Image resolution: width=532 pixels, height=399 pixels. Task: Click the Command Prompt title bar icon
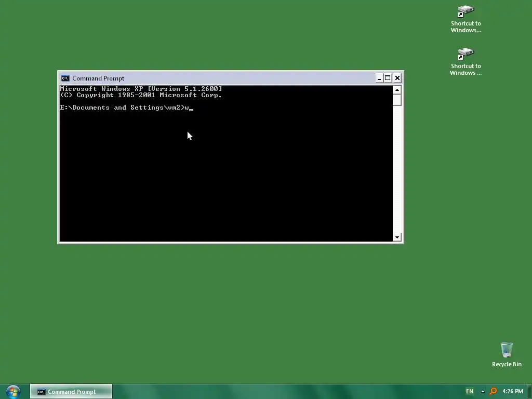65,78
